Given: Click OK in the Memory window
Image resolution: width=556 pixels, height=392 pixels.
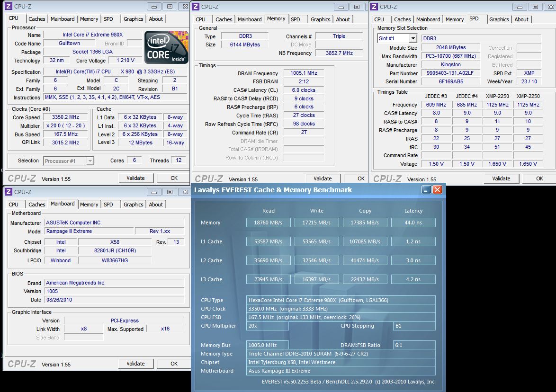Looking at the screenshot, I should (361, 178).
